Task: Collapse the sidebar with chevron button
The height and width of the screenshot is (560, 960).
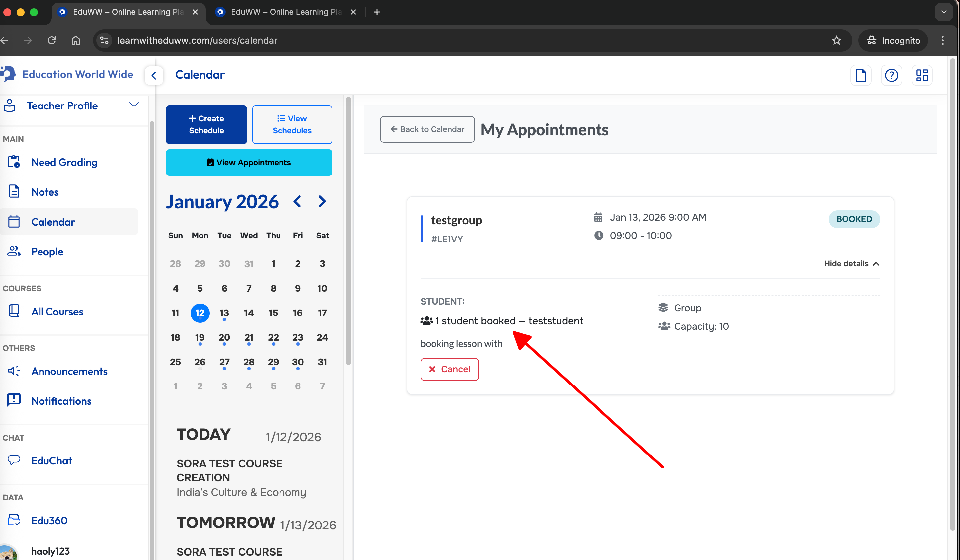Action: point(154,75)
